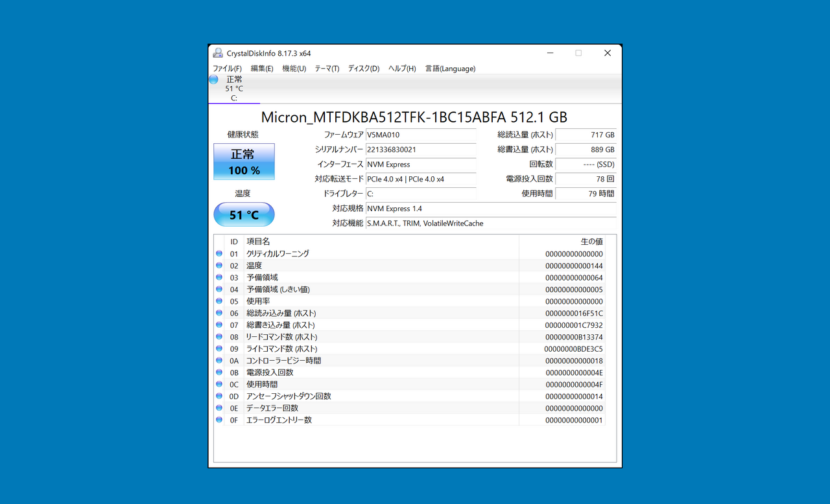Click raw value 00000000000001 of エラーログエントリー数

pyautogui.click(x=575, y=420)
